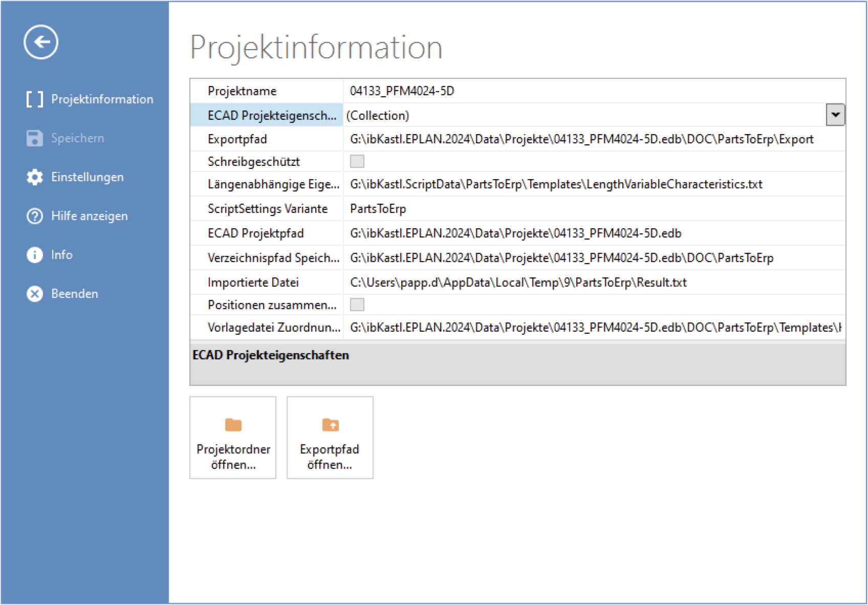Click the Info circle icon
The height and width of the screenshot is (605, 868).
[x=34, y=255]
